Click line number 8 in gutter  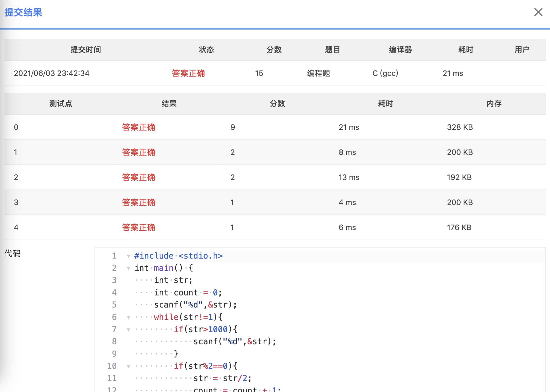click(114, 341)
